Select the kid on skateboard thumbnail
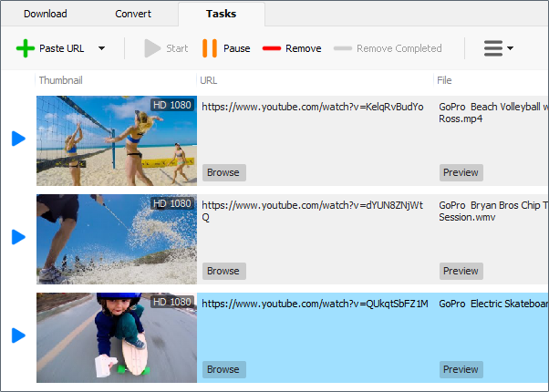The height and width of the screenshot is (392, 549). (117, 337)
